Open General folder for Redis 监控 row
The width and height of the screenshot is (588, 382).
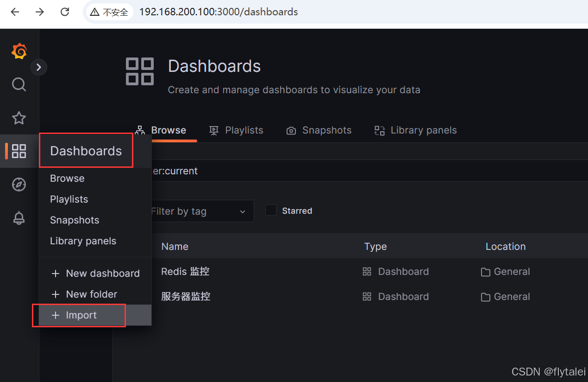click(512, 271)
